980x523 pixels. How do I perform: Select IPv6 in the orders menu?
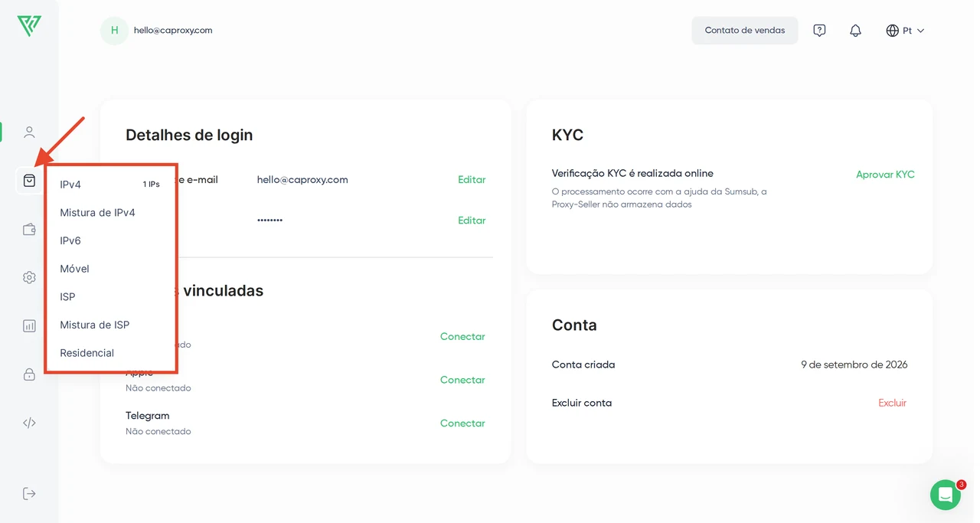(70, 240)
